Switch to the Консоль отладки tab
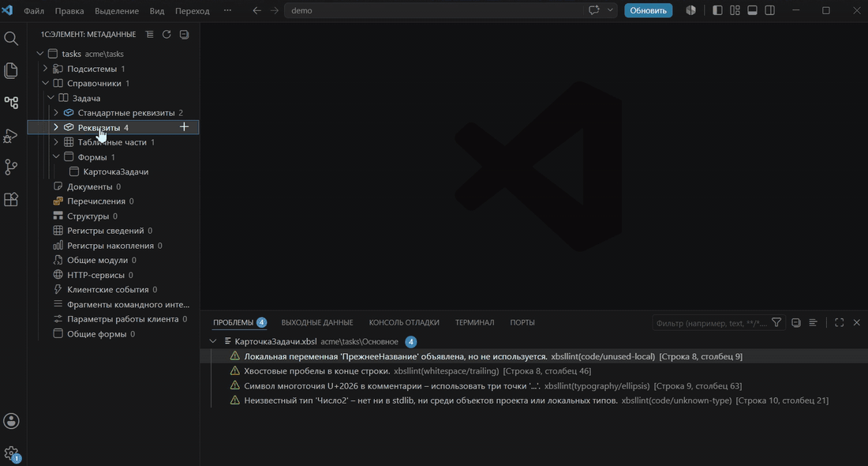Image resolution: width=868 pixels, height=466 pixels. (x=403, y=322)
